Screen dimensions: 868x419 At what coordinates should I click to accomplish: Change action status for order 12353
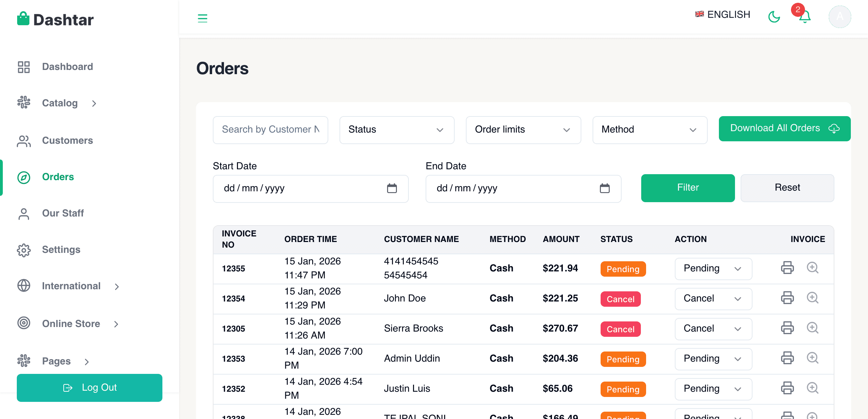(713, 358)
